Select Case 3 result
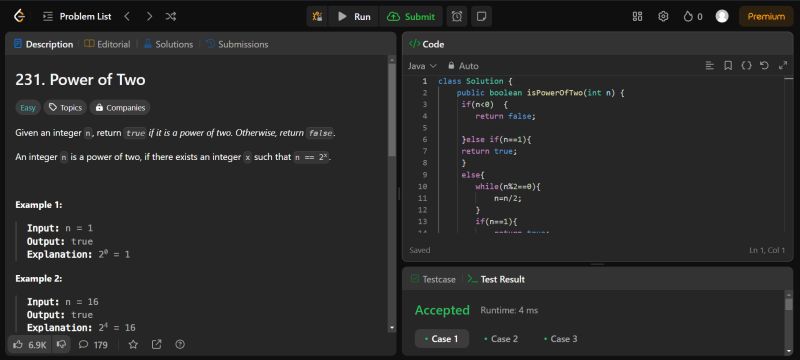 coord(560,339)
